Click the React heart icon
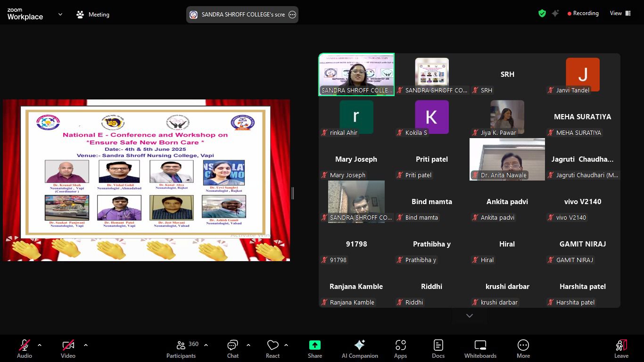The height and width of the screenshot is (362, 644). tap(272, 349)
